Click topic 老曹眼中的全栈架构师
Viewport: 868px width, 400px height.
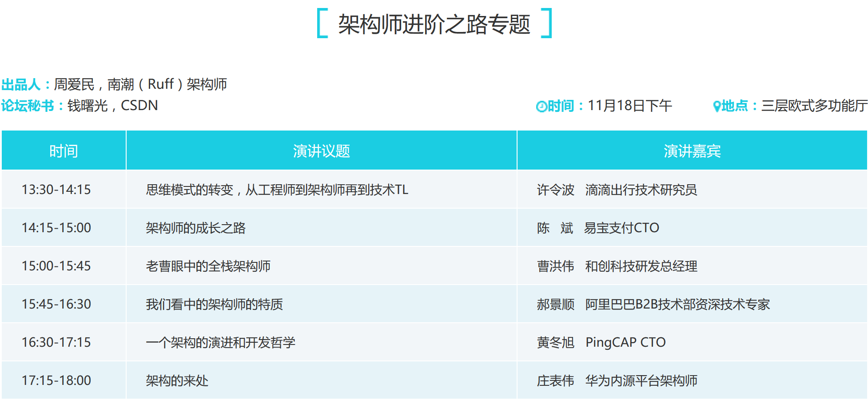click(x=208, y=266)
